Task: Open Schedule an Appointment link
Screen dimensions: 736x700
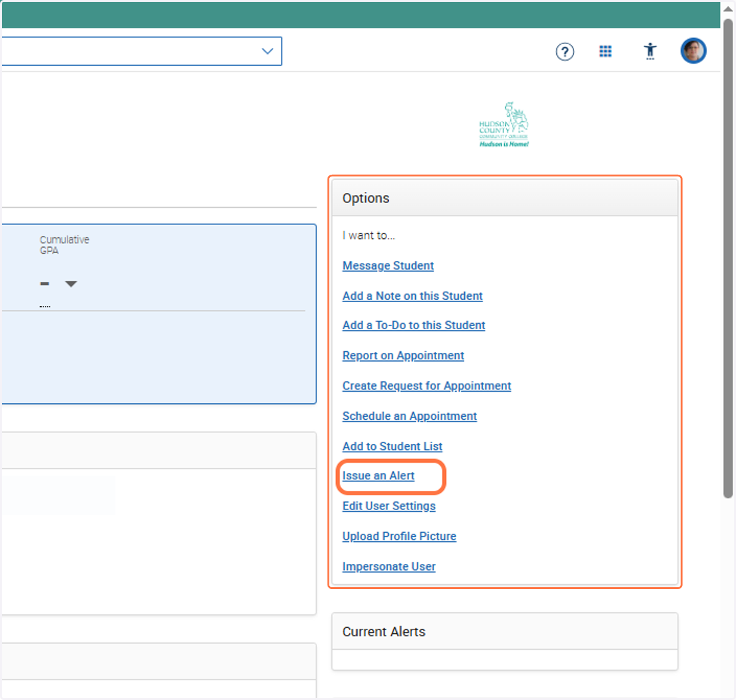Action: coord(410,416)
